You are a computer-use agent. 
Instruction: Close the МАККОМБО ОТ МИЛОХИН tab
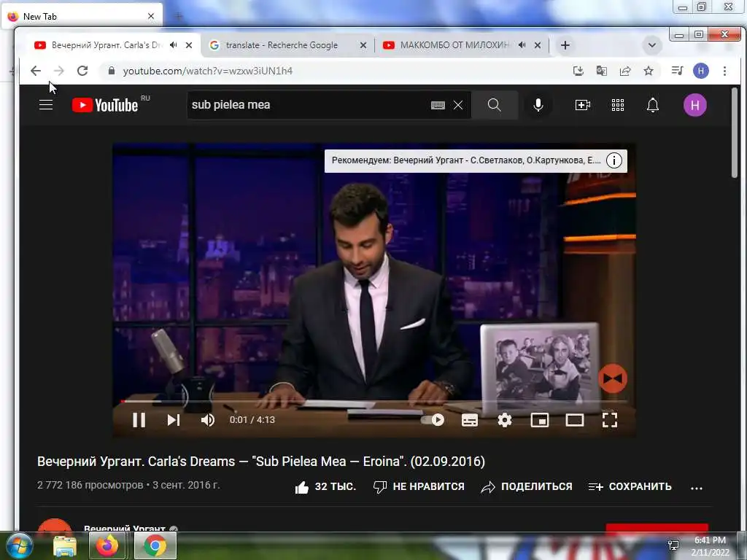pyautogui.click(x=538, y=45)
